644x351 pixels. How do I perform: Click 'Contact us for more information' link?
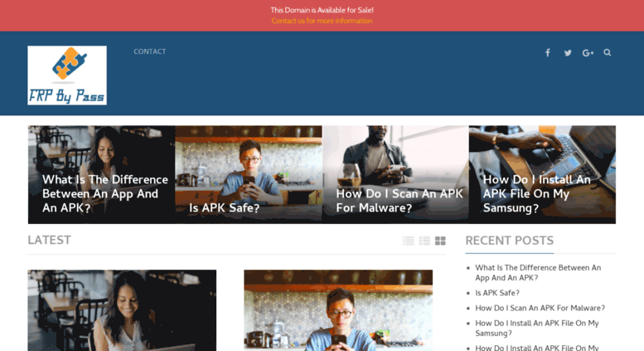tap(322, 21)
